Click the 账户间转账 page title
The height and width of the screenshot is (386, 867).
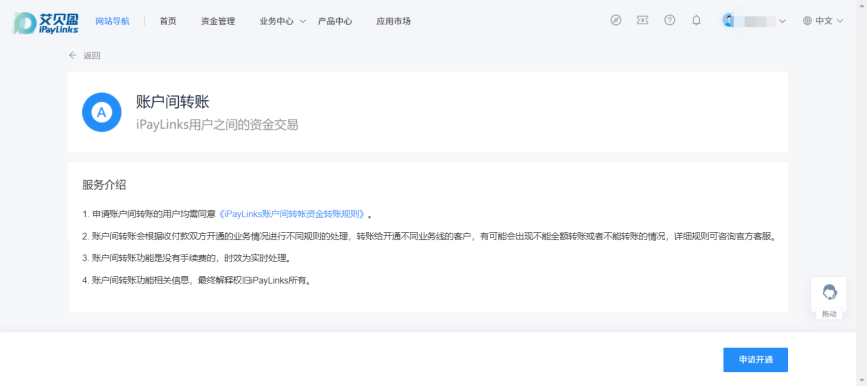click(x=173, y=102)
